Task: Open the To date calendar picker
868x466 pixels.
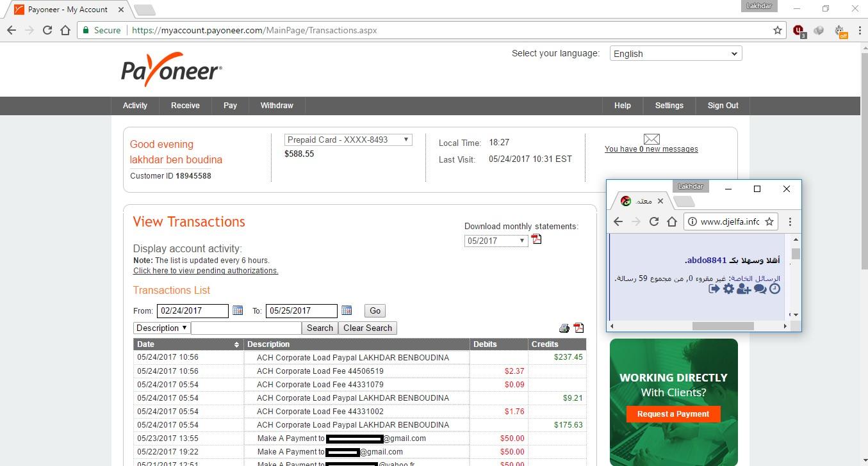Action: pos(347,310)
